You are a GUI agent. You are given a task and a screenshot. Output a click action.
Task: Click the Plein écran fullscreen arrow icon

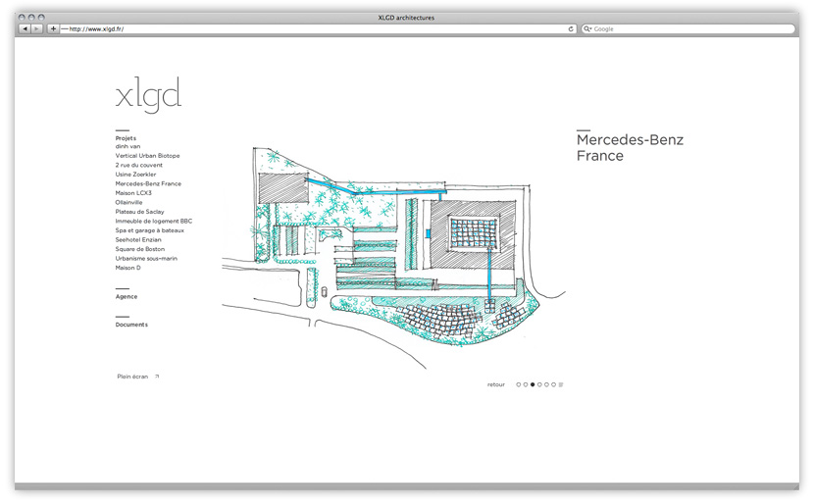click(x=157, y=377)
